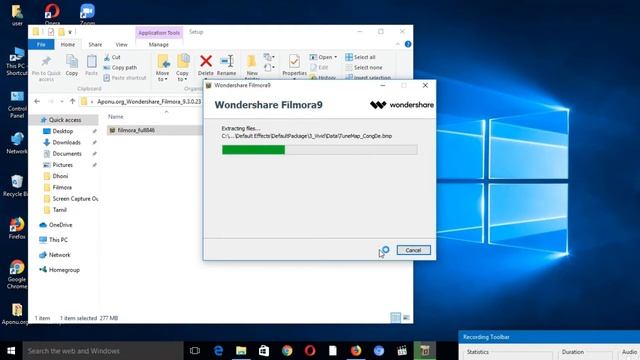
Task: Open Task View on the taskbar
Action: pos(195,351)
